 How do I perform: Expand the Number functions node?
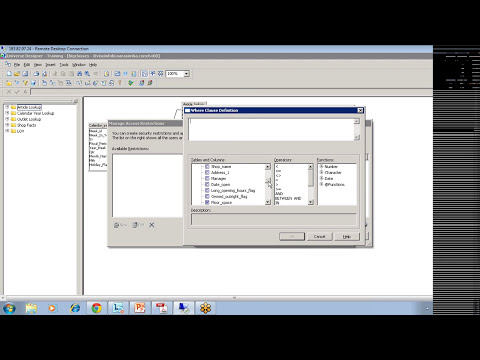click(x=321, y=166)
